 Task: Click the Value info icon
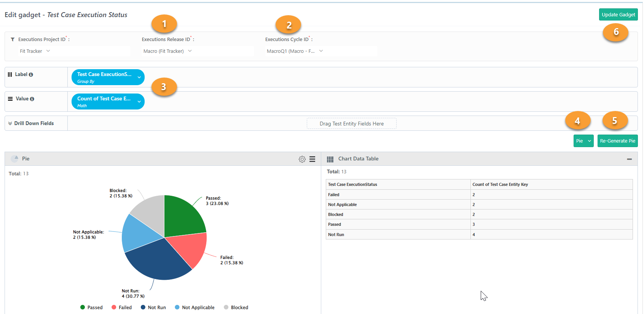[x=32, y=99]
